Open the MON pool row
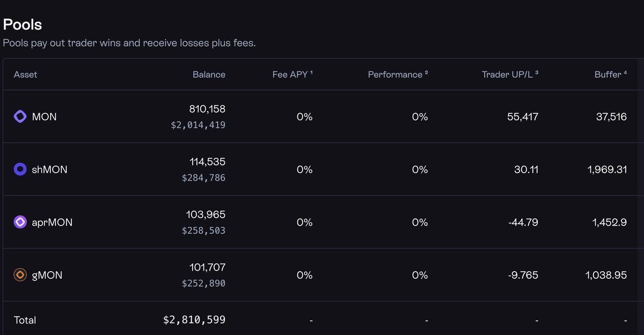 pos(44,116)
